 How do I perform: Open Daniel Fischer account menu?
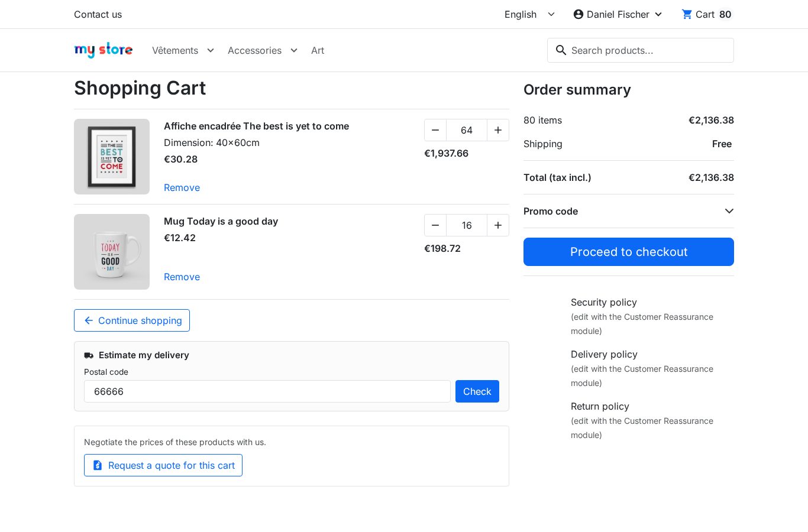point(618,14)
